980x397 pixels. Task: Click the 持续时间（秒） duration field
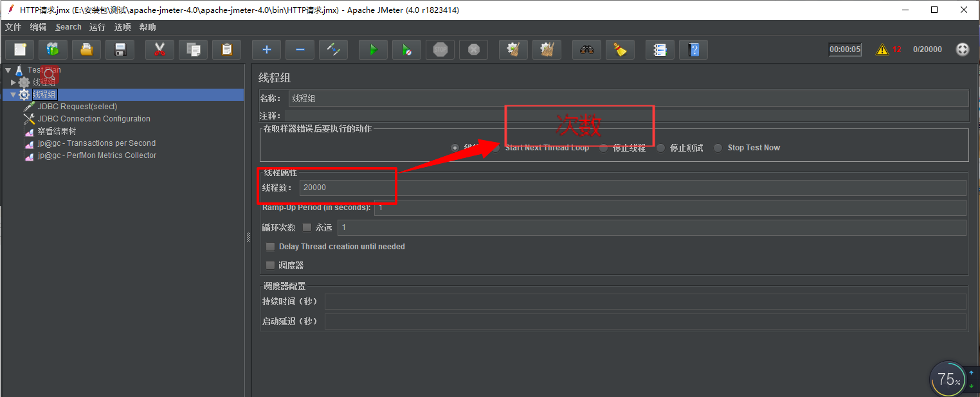(x=645, y=301)
